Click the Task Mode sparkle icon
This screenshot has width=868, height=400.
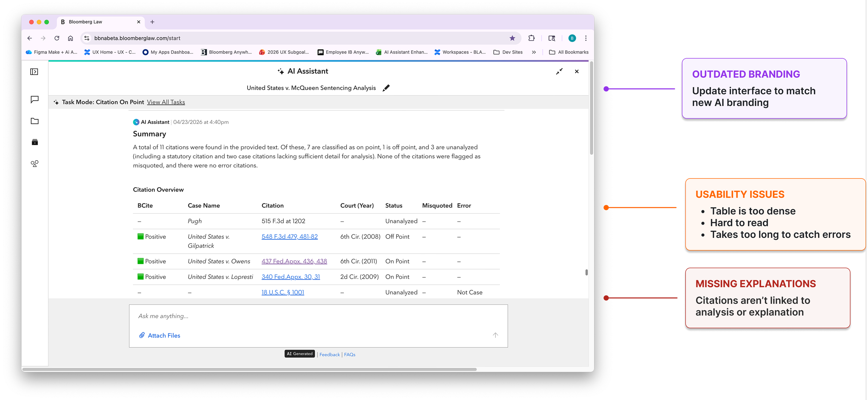pos(56,102)
